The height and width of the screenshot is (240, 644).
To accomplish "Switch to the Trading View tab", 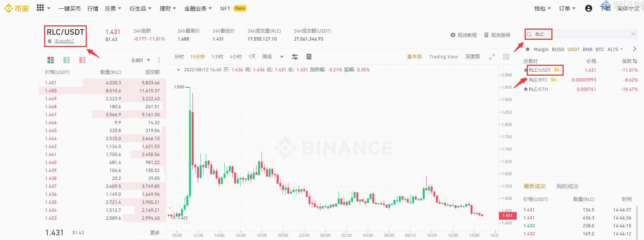I will (x=443, y=57).
